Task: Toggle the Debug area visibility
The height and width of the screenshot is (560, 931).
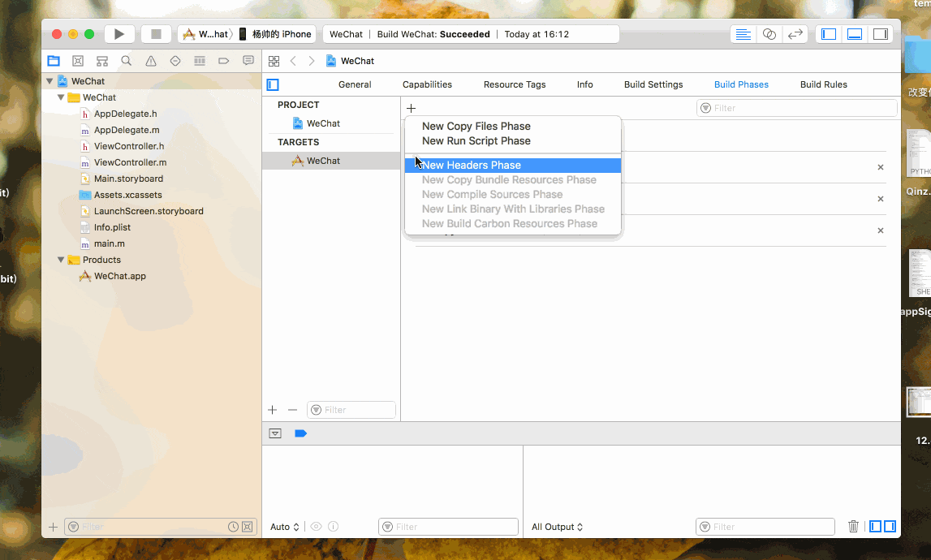Action: pyautogui.click(x=855, y=34)
